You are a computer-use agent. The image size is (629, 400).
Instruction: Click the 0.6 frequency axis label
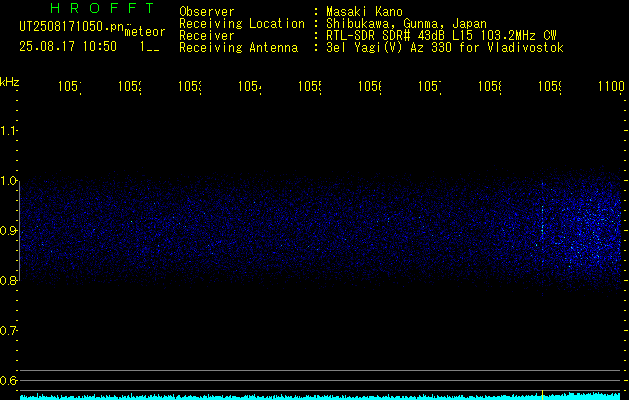coord(8,380)
